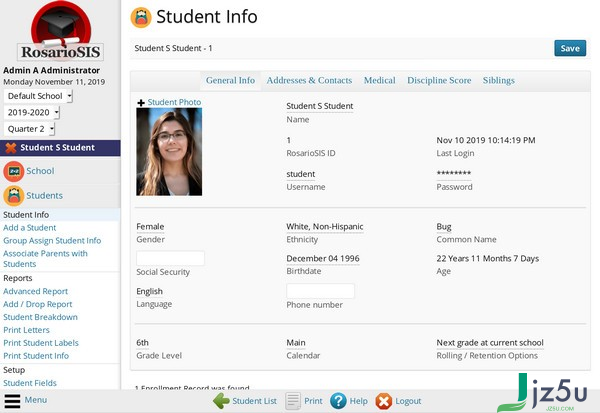Click the Setup heading in sidebar

coord(14,370)
